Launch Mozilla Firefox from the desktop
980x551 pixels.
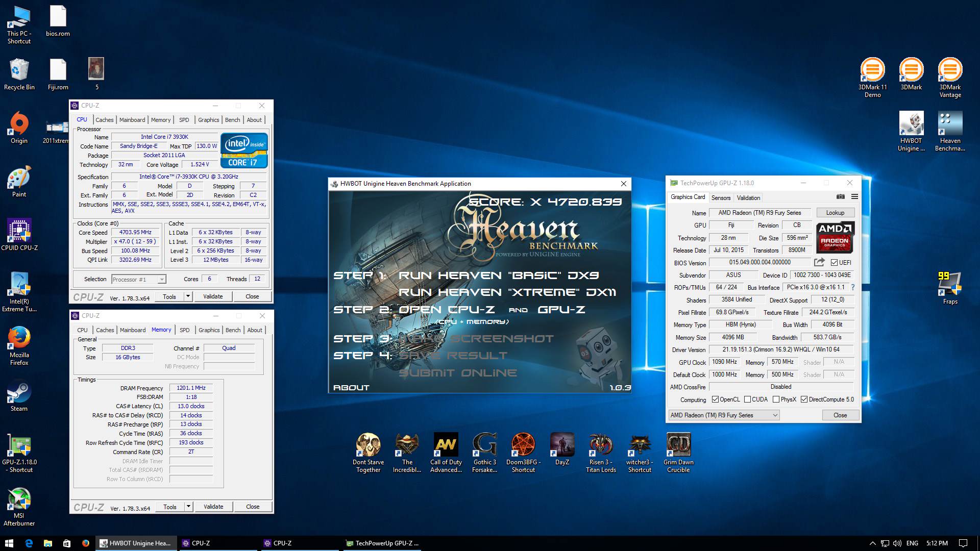click(x=19, y=346)
